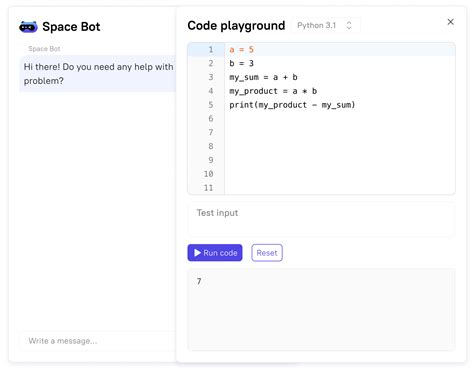This screenshot has height=372, width=474.
Task: Click the Space Bot sender label
Action: point(44,49)
